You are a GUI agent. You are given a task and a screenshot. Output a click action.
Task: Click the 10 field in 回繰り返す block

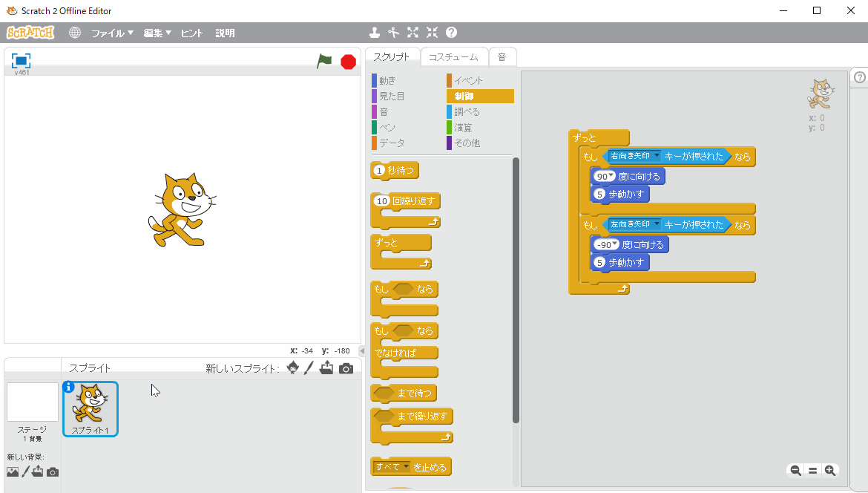tap(382, 201)
